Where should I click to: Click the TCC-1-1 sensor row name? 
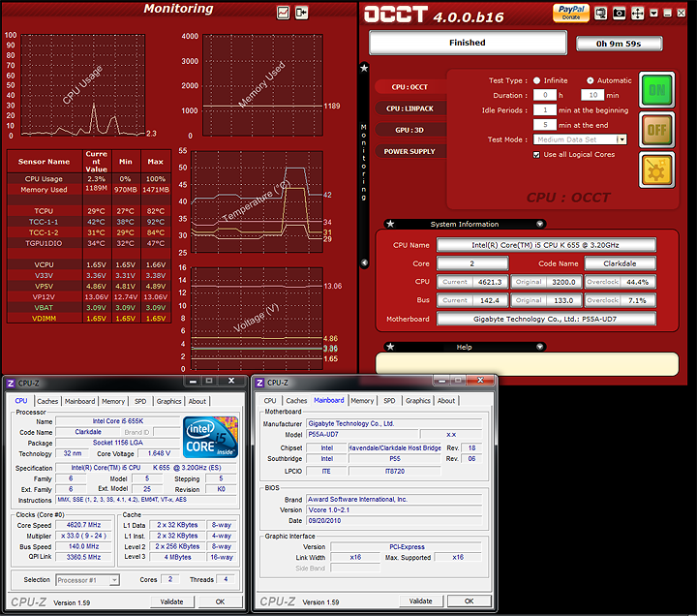[44, 222]
